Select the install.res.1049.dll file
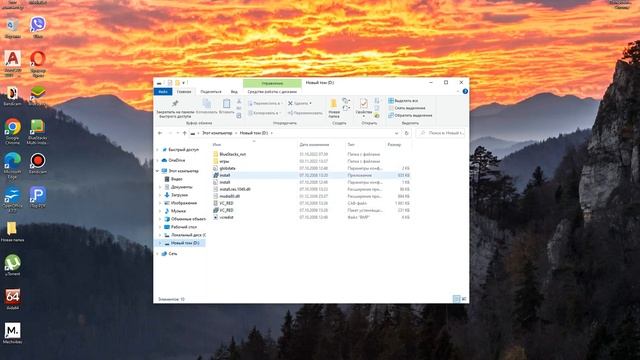This screenshot has width=640, height=360. (311, 189)
